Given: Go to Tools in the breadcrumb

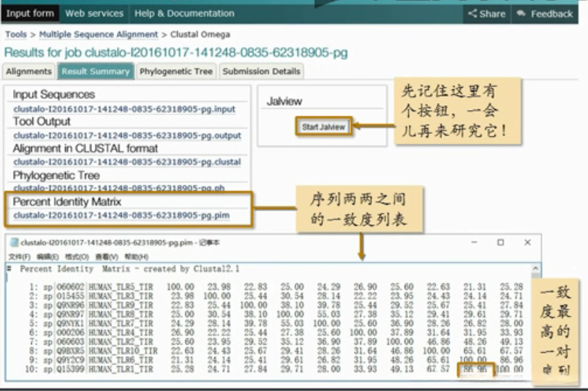Looking at the screenshot, I should tap(16, 35).
